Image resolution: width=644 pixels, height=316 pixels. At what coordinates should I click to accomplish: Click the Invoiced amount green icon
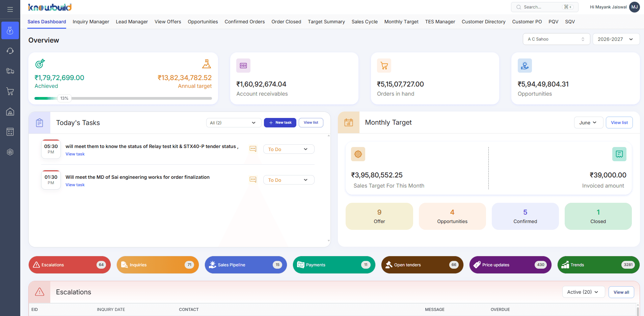(x=619, y=154)
